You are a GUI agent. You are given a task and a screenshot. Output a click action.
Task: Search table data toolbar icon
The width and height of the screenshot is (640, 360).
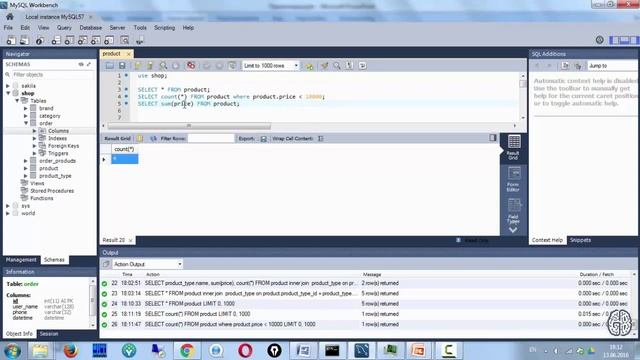click(125, 40)
